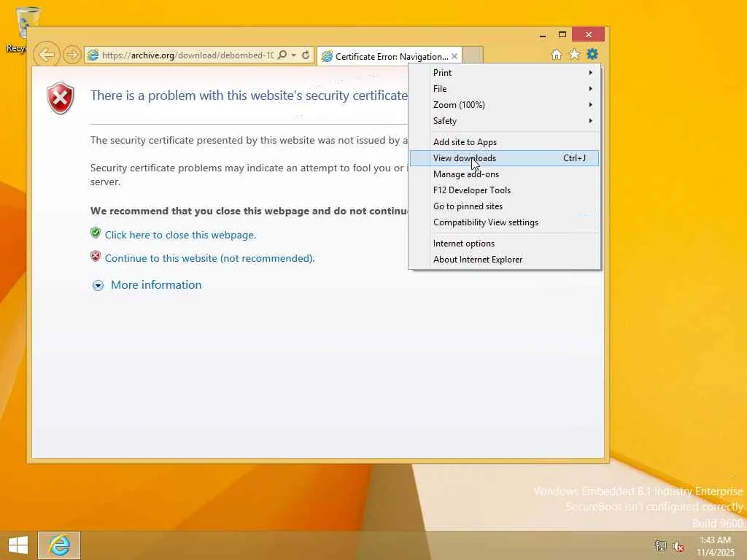Open the address bar autocomplete dropdown arrow

point(294,55)
